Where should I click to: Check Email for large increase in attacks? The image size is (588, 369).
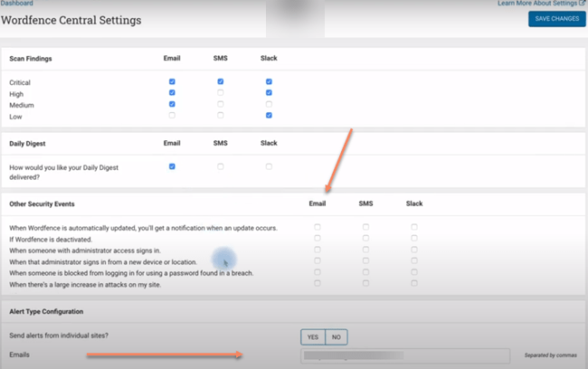tap(318, 283)
